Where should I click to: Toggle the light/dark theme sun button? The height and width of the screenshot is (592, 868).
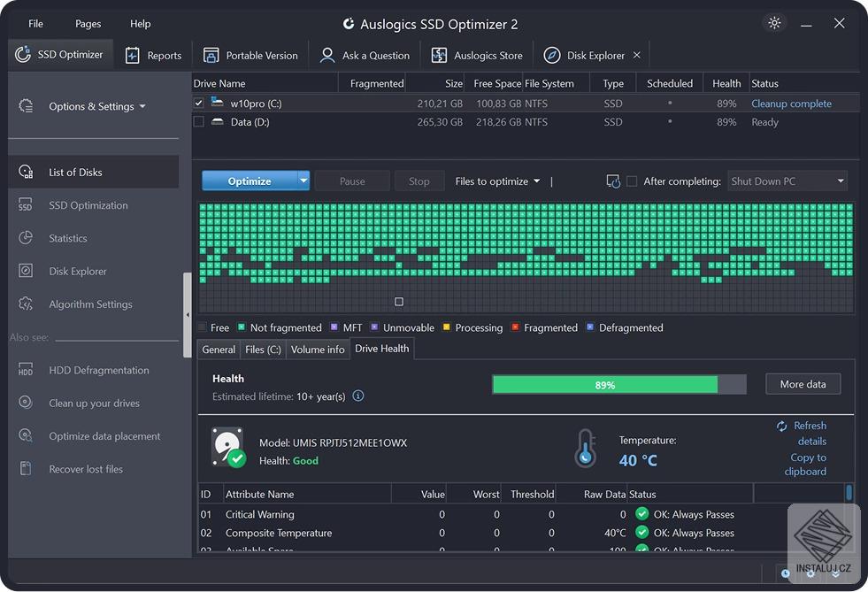(x=774, y=23)
